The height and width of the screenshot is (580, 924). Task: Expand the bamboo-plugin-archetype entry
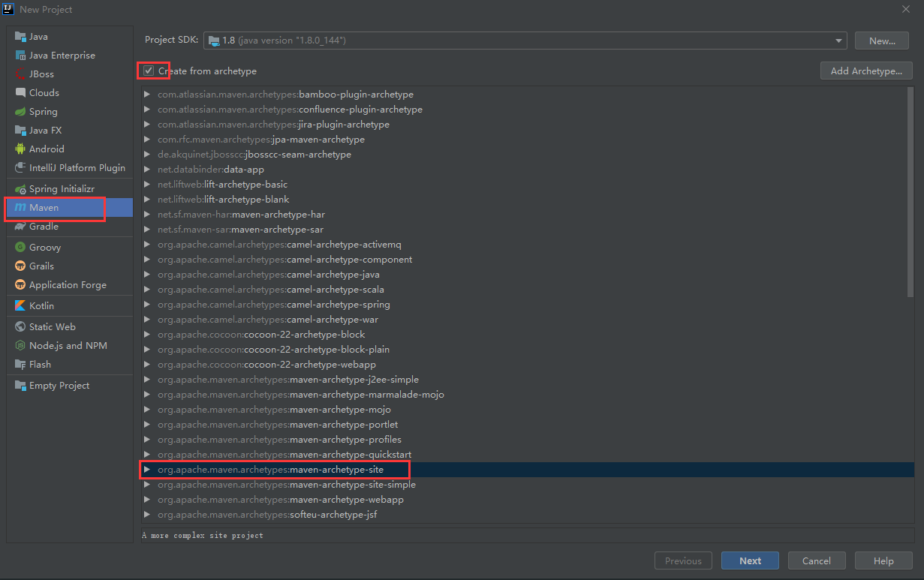click(x=147, y=95)
